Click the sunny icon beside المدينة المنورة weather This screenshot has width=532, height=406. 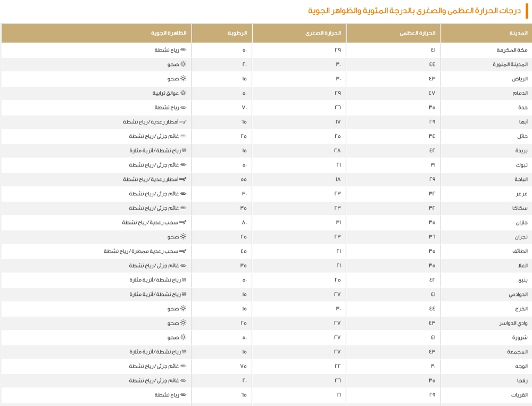(183, 64)
